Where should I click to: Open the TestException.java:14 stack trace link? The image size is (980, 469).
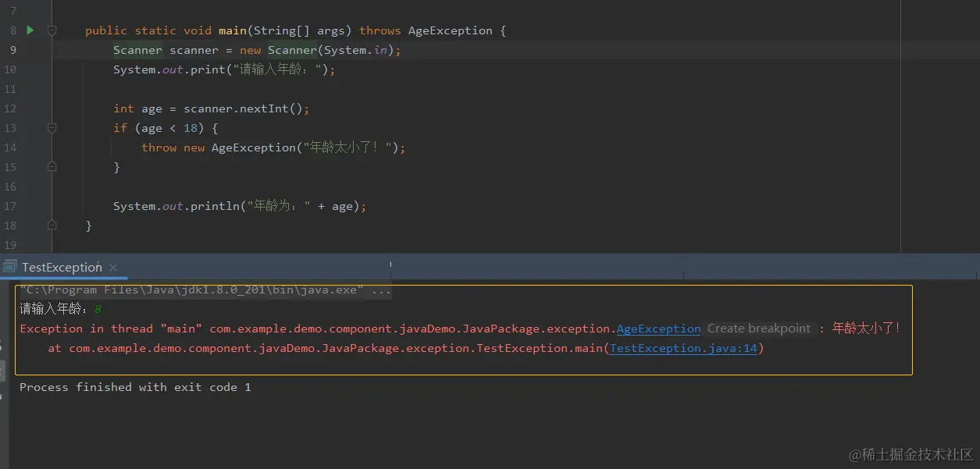pyautogui.click(x=683, y=348)
